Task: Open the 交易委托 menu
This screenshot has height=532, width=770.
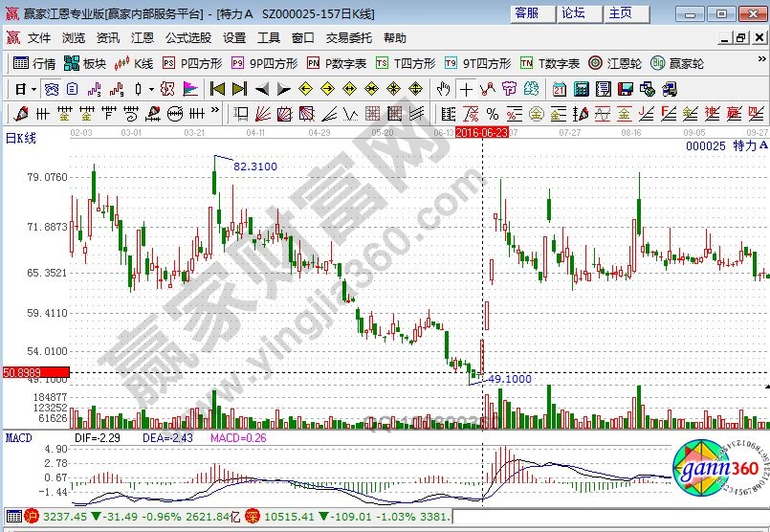Action: point(348,38)
